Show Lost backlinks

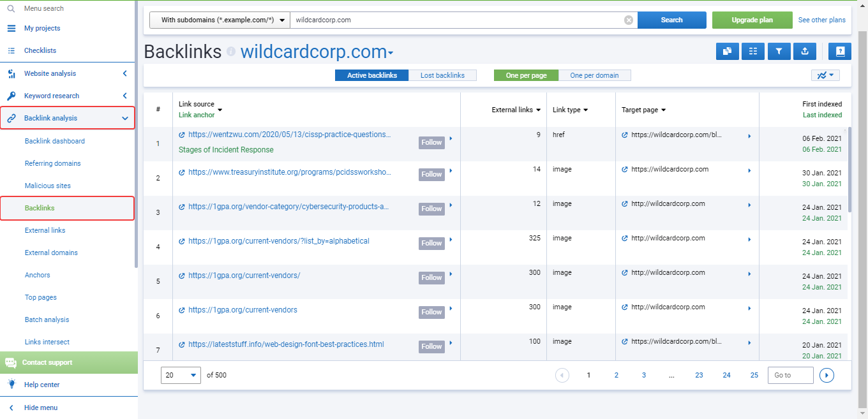coord(443,75)
